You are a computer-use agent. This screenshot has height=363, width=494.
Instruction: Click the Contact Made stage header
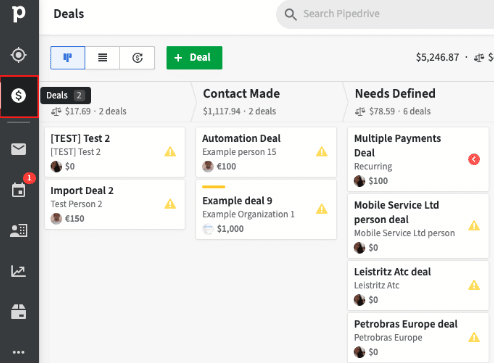point(241,94)
